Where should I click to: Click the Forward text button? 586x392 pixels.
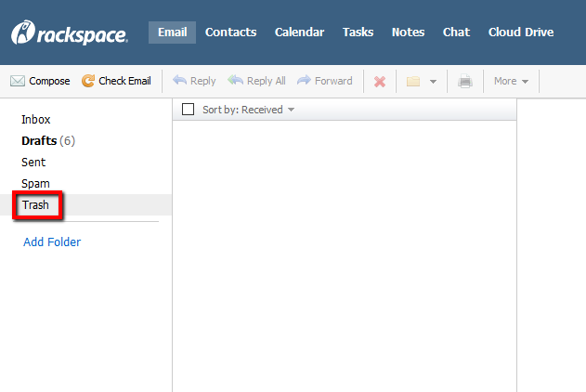point(333,81)
